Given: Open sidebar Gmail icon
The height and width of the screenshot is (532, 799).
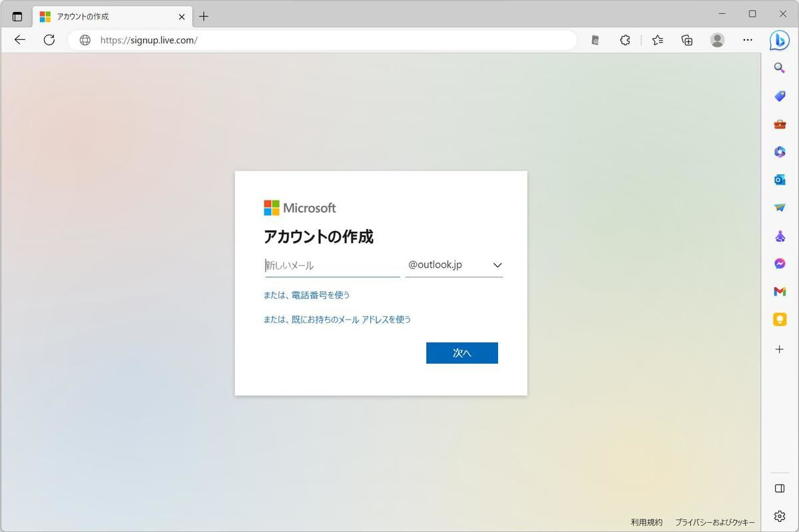Looking at the screenshot, I should 780,292.
